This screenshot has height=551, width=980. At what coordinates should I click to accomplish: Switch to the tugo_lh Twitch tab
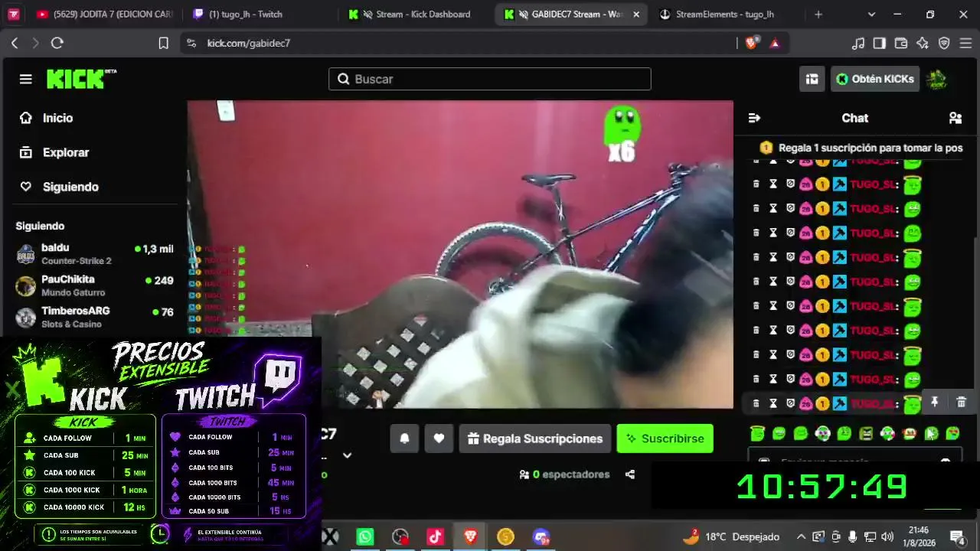coord(260,14)
